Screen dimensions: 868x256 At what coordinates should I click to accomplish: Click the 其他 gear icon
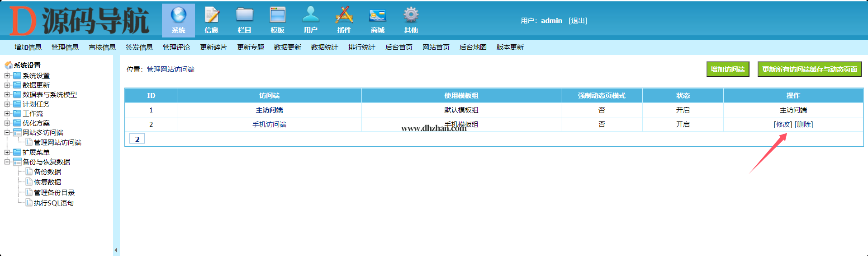[411, 16]
